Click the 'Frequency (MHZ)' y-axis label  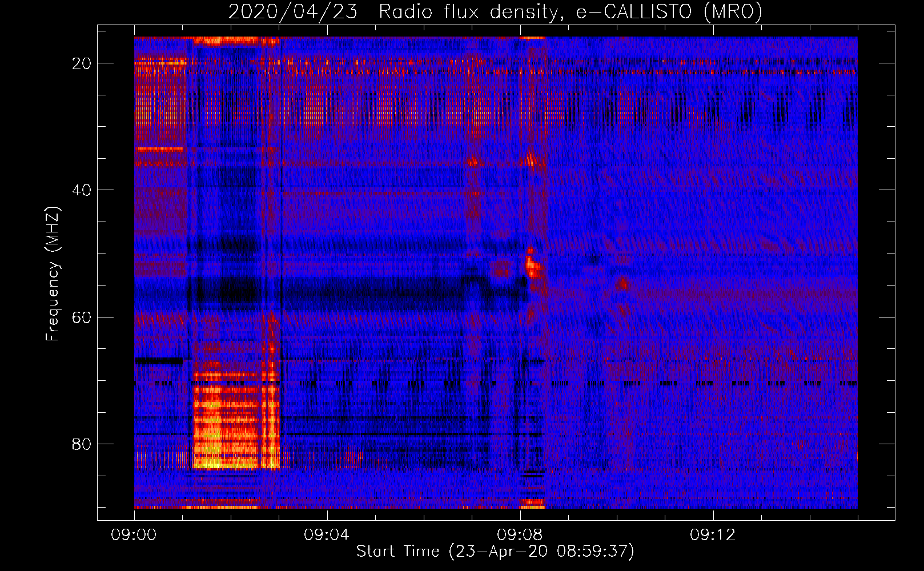point(53,274)
